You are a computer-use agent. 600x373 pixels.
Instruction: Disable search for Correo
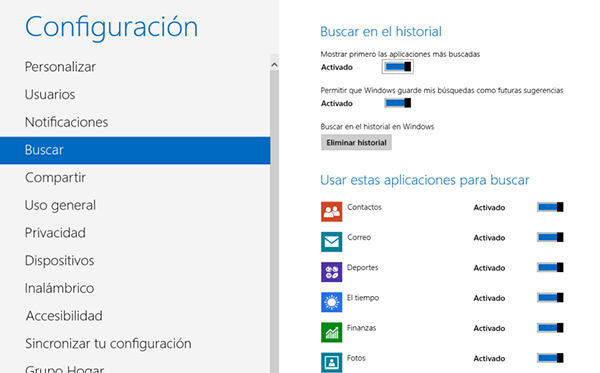point(550,237)
